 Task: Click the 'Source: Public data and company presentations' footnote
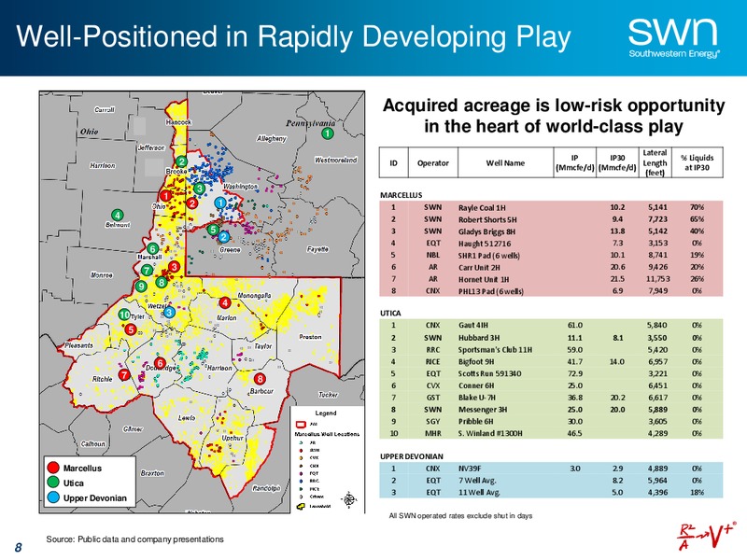134,539
